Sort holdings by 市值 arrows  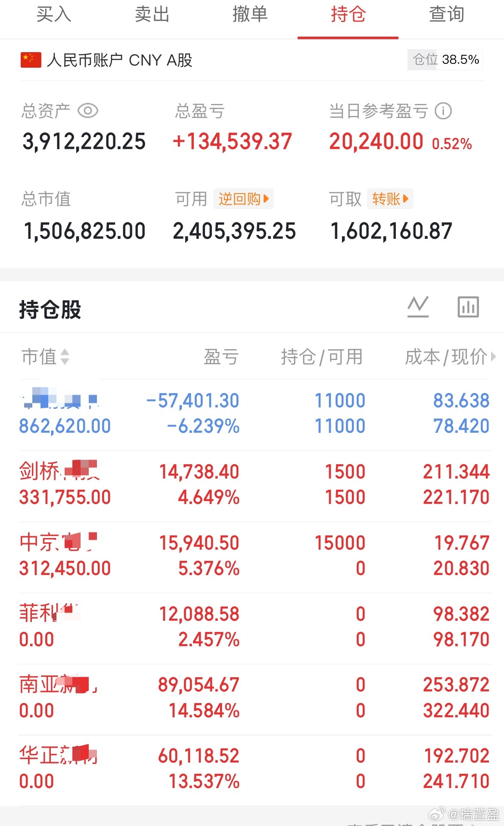pyautogui.click(x=65, y=357)
